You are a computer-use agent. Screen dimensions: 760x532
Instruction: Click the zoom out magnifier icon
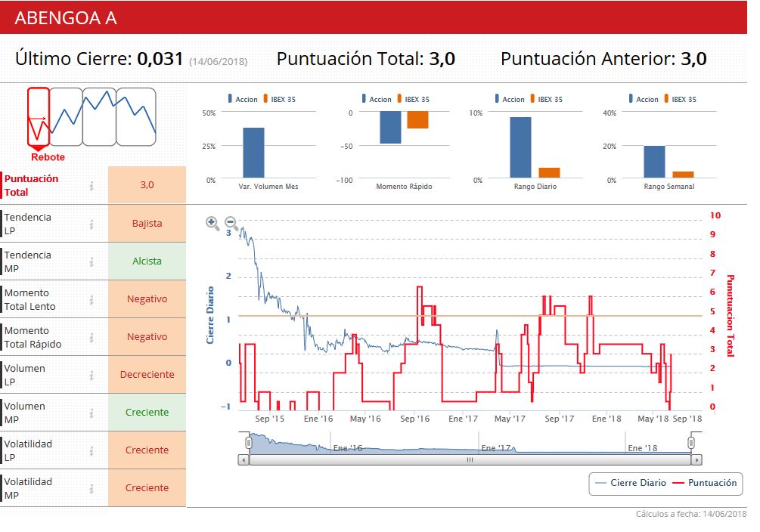pos(232,223)
